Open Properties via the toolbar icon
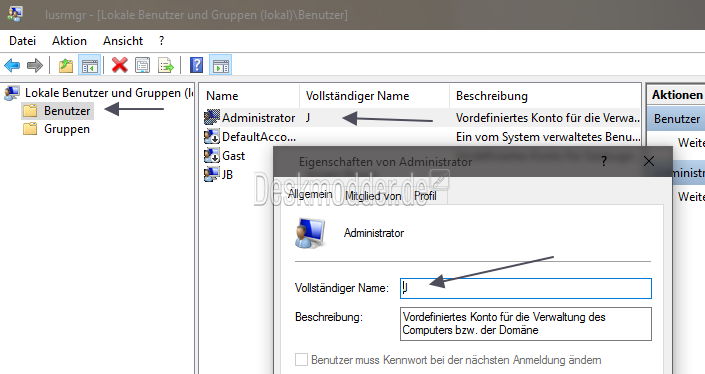The height and width of the screenshot is (374, 705). pos(143,66)
